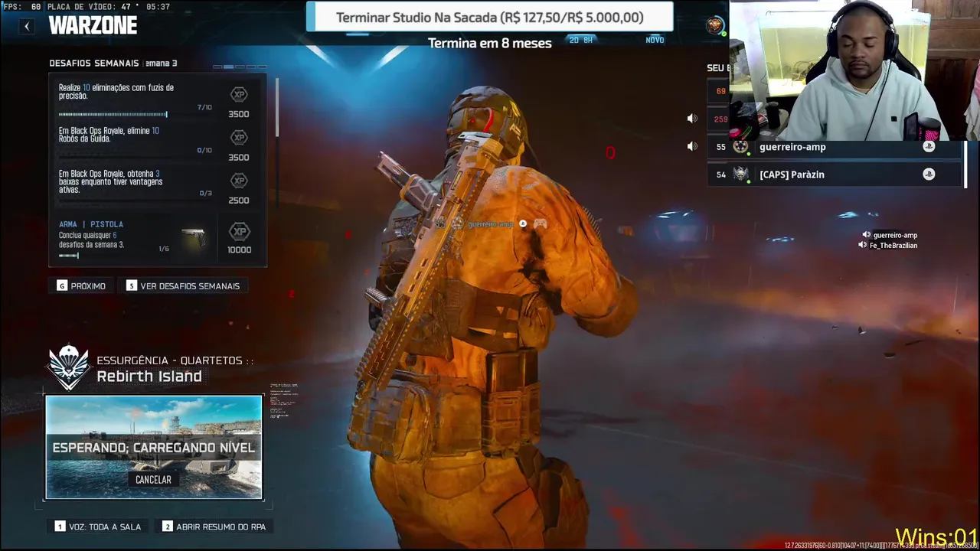Click the NOVO tag near the top

pyautogui.click(x=655, y=40)
